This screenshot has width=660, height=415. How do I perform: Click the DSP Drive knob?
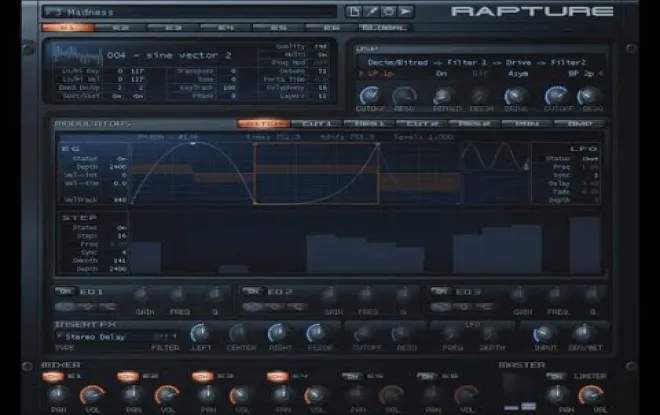tap(516, 96)
